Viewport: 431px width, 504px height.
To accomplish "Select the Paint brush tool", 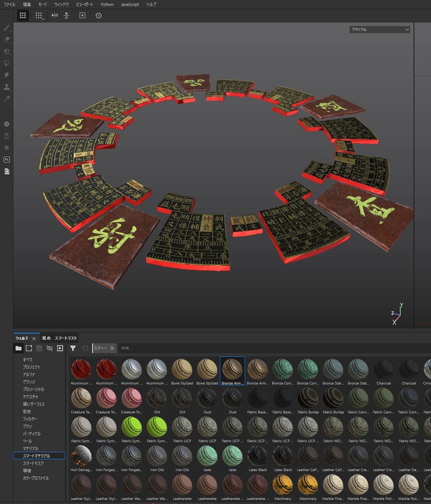I will point(7,28).
